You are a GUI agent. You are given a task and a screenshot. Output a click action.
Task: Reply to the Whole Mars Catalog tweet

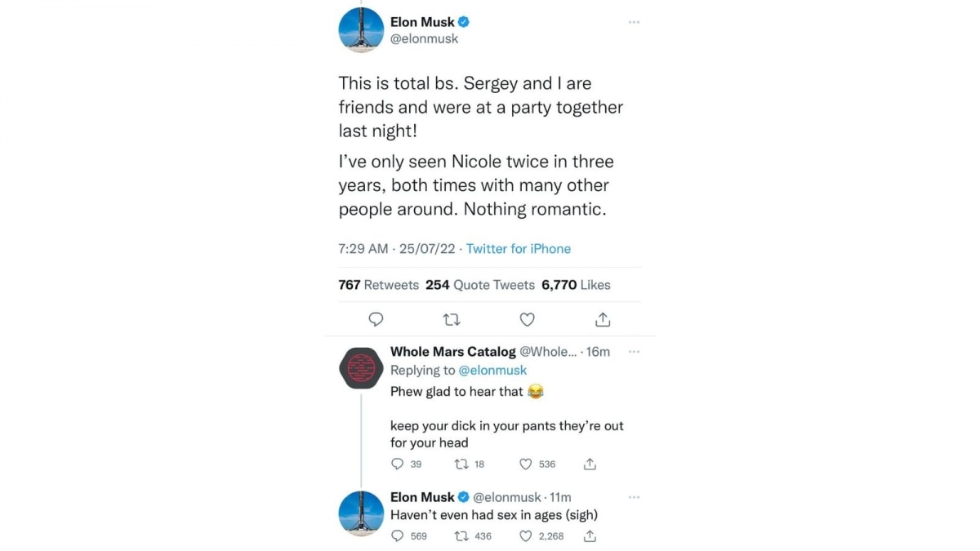coord(398,464)
